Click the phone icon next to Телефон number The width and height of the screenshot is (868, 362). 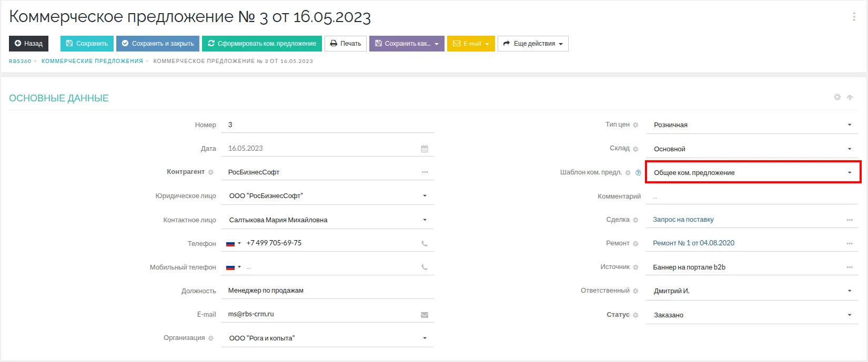425,244
